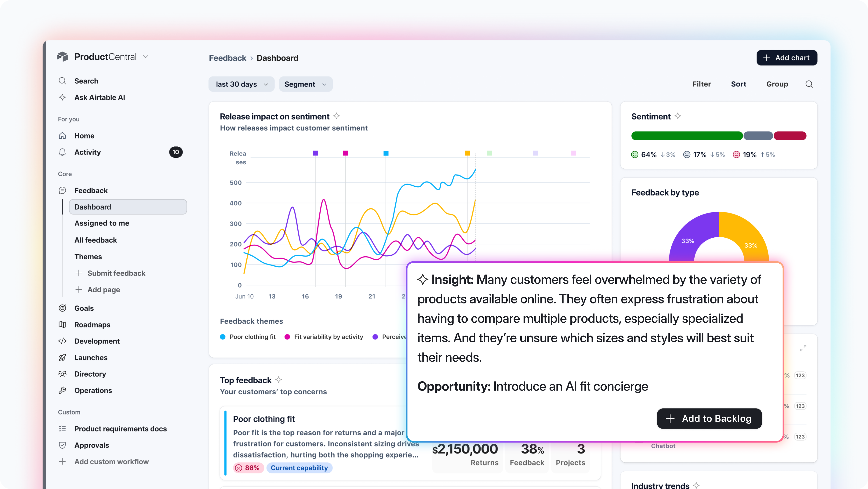Open the All feedback page

95,240
